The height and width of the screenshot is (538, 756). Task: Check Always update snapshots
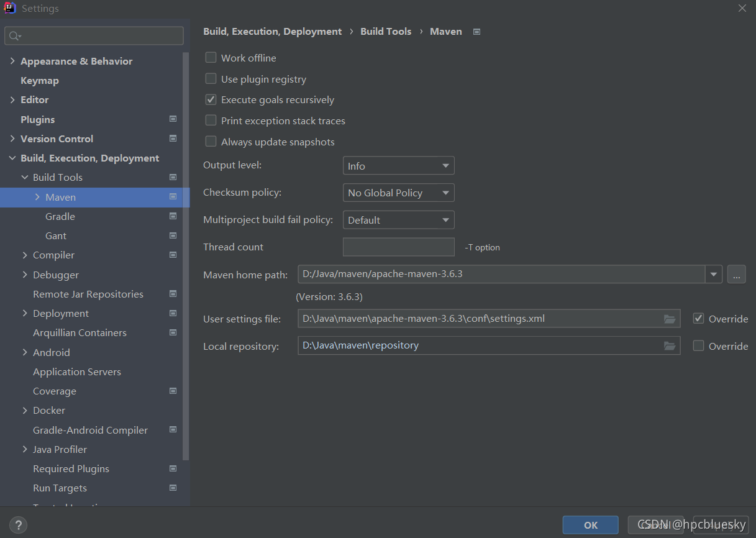[211, 142]
